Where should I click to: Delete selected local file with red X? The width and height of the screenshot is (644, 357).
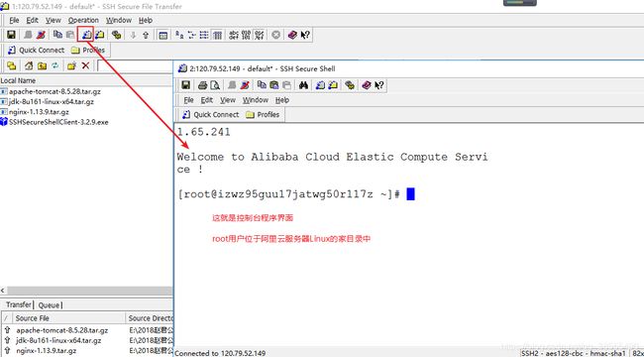(85, 65)
